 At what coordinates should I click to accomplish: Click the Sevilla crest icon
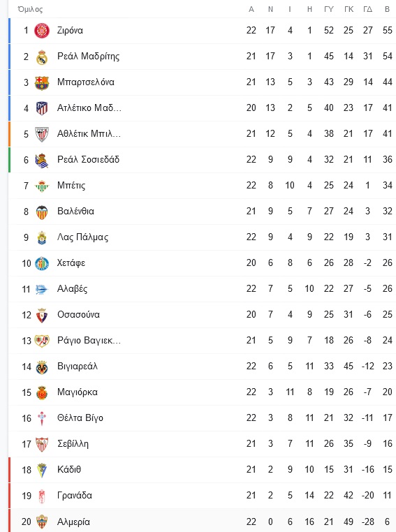click(x=42, y=444)
